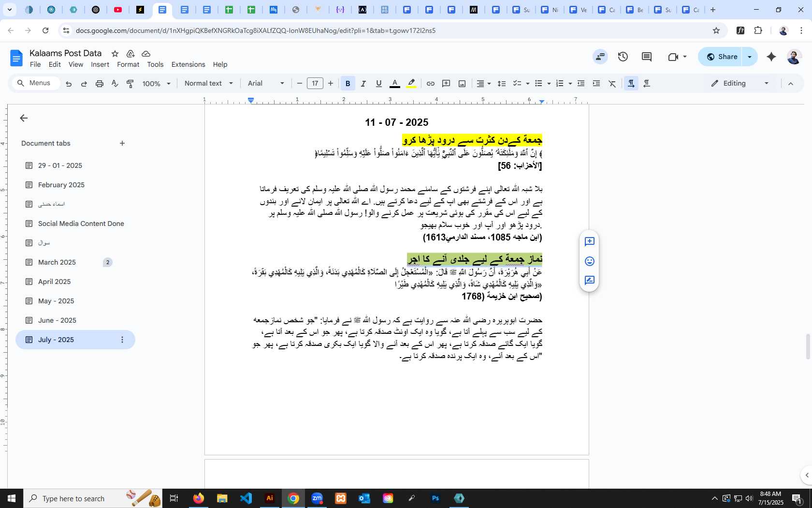Close document tabs panel with back arrow
812x508 pixels.
click(x=24, y=118)
